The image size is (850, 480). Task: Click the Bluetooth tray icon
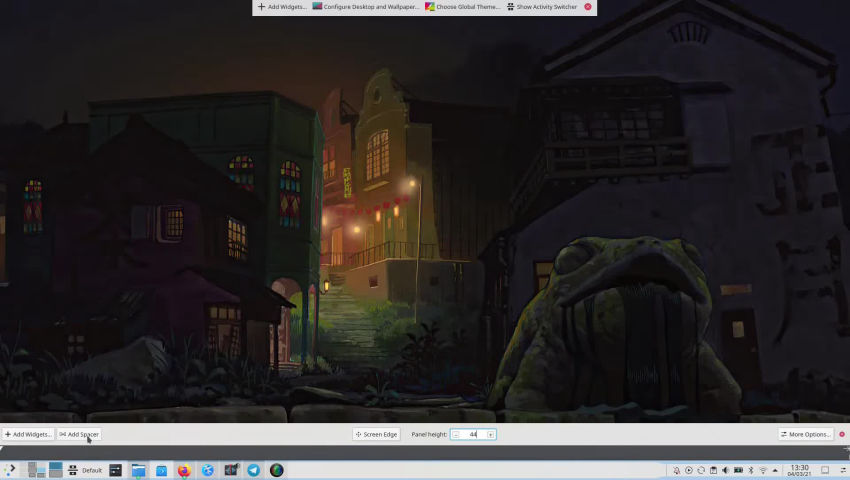coord(751,470)
